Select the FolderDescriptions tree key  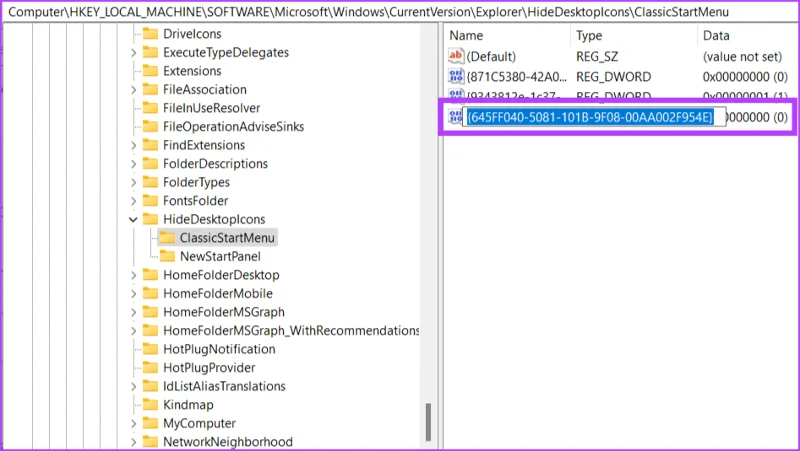215,163
